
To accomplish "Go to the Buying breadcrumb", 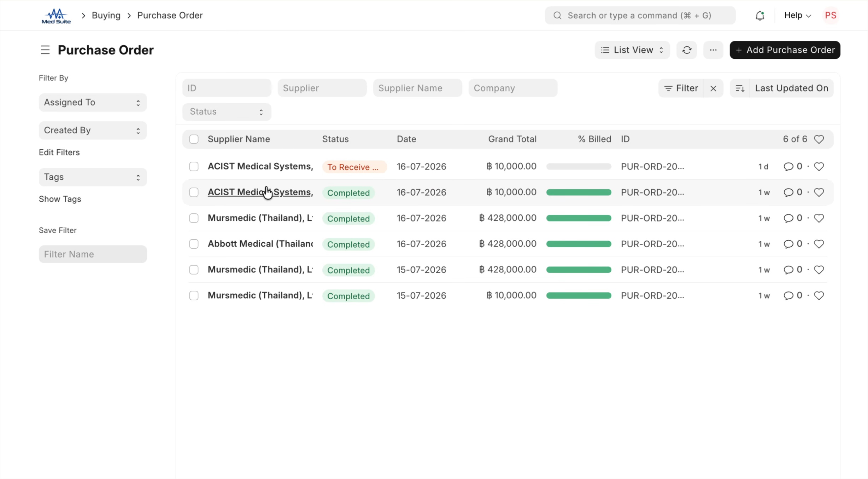I will (106, 16).
